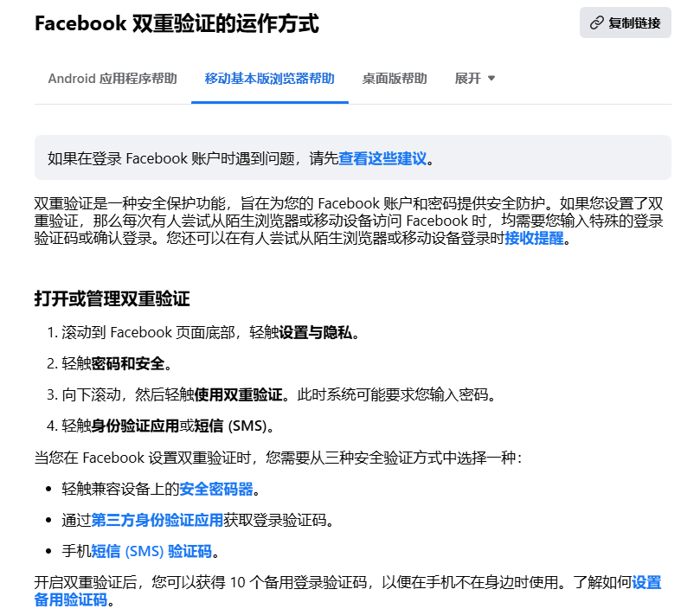700x615 pixels.
Task: Click the 第三方身份验证应用 link
Action: tap(157, 520)
